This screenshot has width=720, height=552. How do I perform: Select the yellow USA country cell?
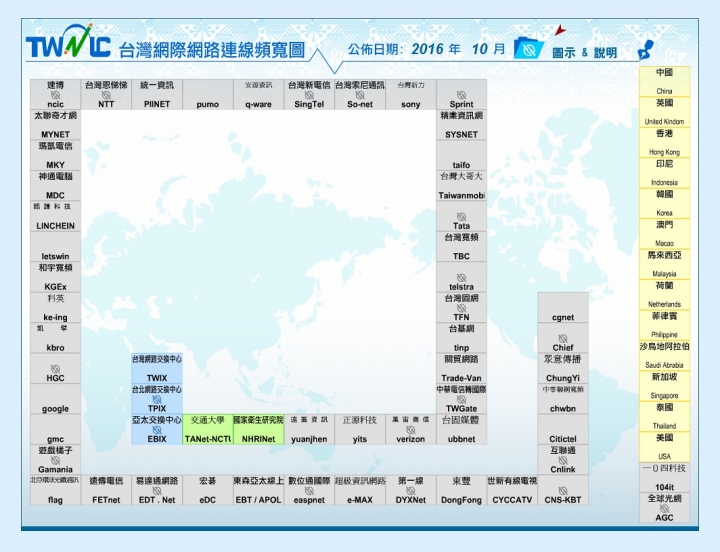coord(664,447)
